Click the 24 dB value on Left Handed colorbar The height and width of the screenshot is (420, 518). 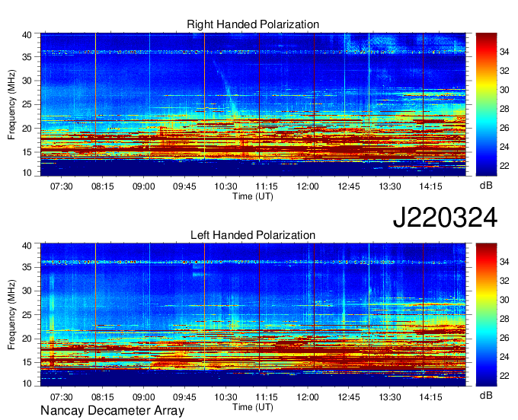point(504,357)
